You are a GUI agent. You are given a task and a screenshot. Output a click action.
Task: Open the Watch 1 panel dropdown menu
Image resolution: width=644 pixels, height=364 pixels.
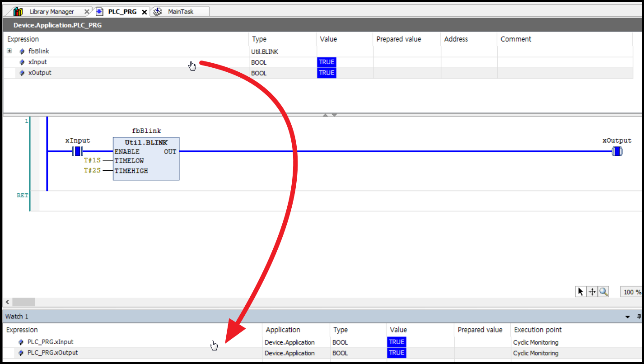[x=628, y=317]
